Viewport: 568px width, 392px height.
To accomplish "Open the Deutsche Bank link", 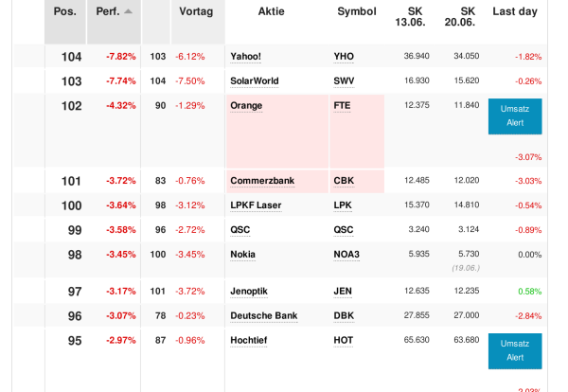I will coord(263,316).
